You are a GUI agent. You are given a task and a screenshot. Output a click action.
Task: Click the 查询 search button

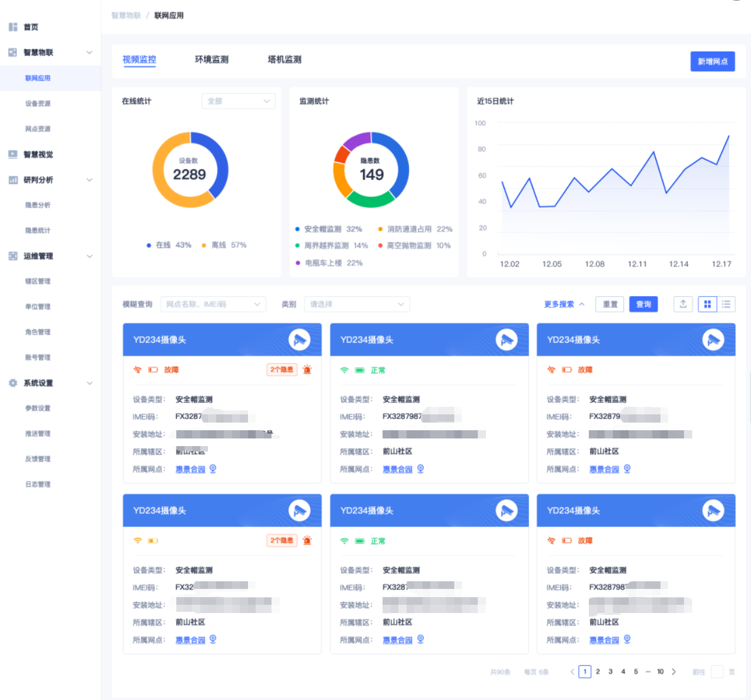click(x=643, y=304)
